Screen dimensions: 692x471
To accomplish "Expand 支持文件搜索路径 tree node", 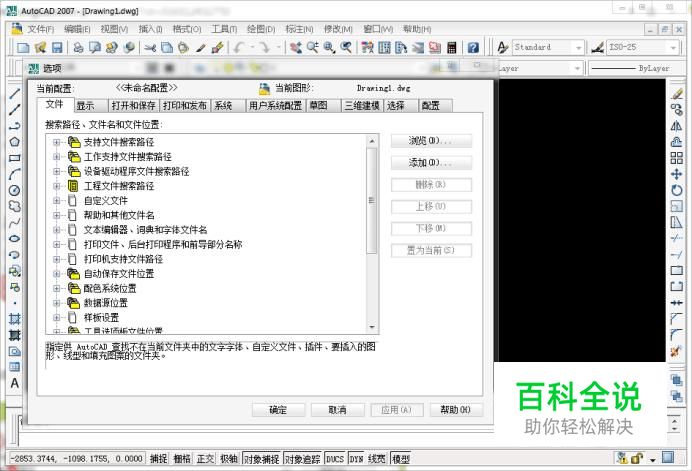I will click(x=56, y=142).
